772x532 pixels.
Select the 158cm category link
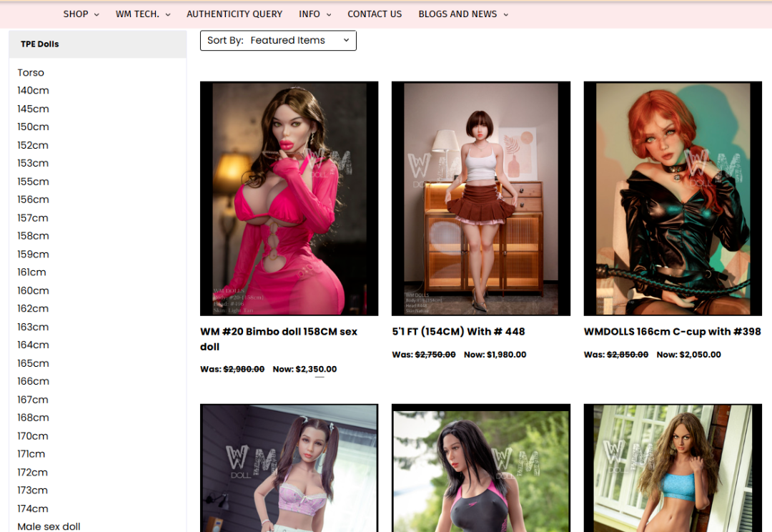click(33, 236)
